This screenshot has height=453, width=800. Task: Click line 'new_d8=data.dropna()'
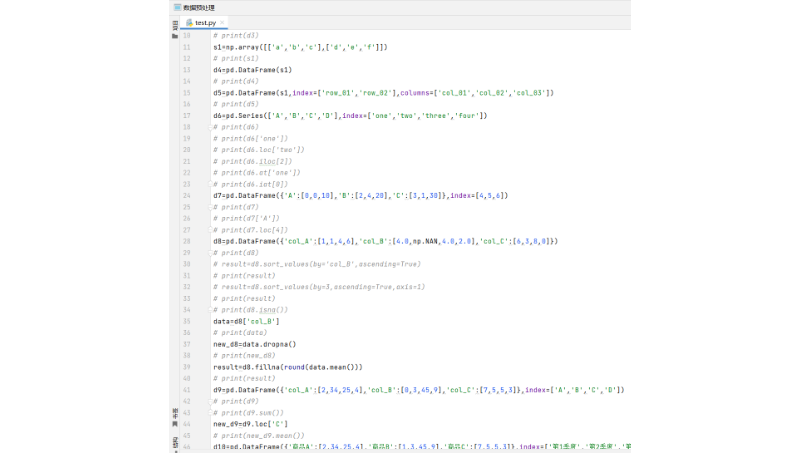[x=255, y=344]
